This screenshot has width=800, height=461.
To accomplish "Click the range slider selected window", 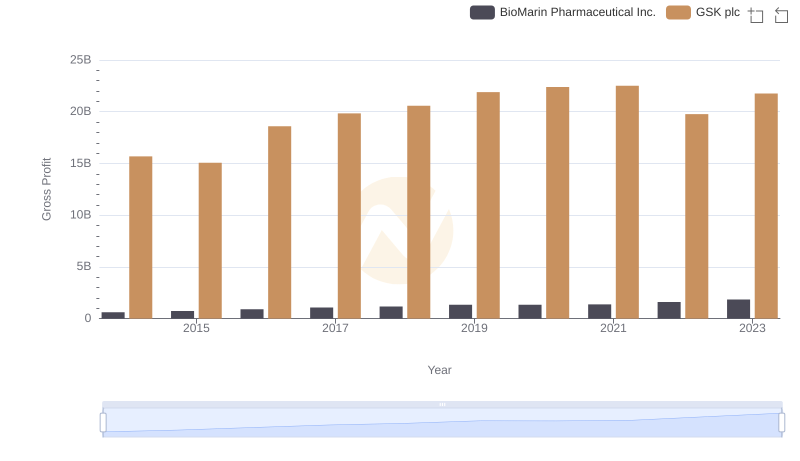I will tap(442, 422).
